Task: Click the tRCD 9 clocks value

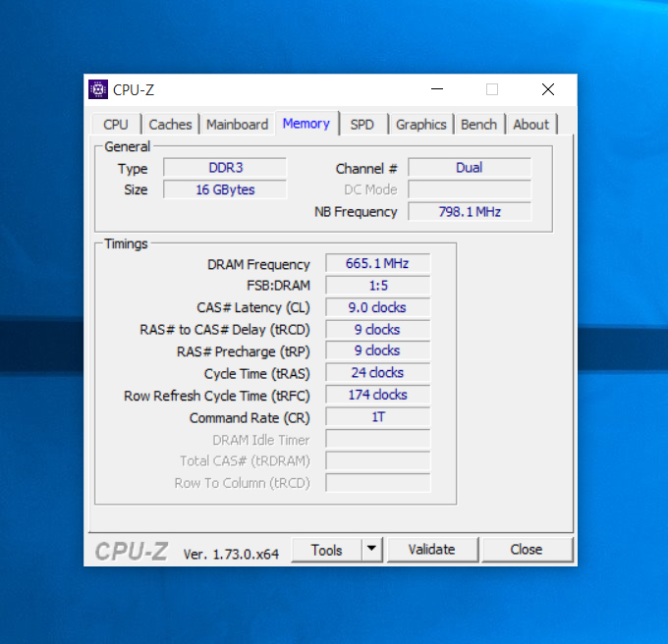Action: tap(378, 330)
